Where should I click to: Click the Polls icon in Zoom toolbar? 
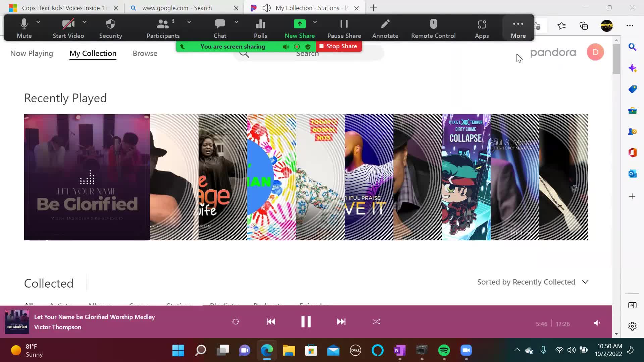[x=260, y=24]
